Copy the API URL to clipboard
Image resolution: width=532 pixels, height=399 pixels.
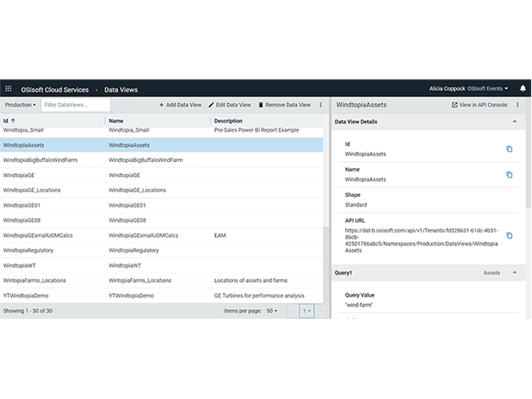pos(510,236)
